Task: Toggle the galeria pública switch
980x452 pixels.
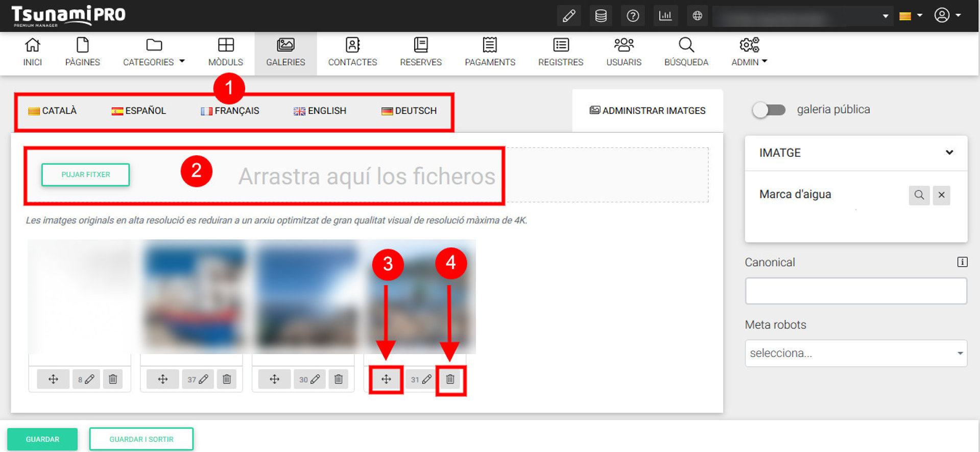Action: tap(769, 110)
